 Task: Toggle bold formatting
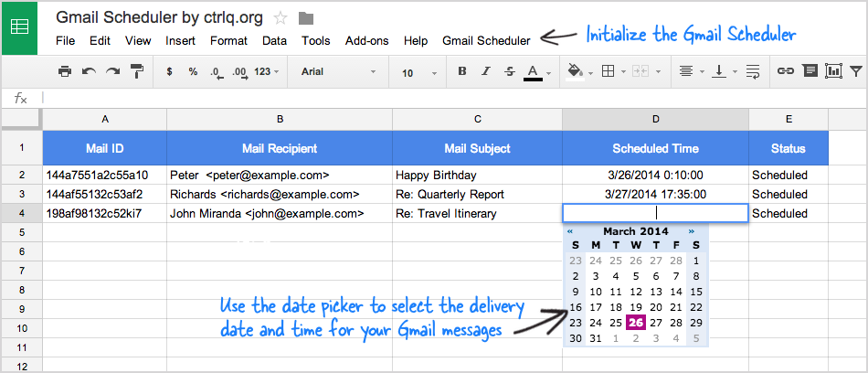[x=462, y=71]
